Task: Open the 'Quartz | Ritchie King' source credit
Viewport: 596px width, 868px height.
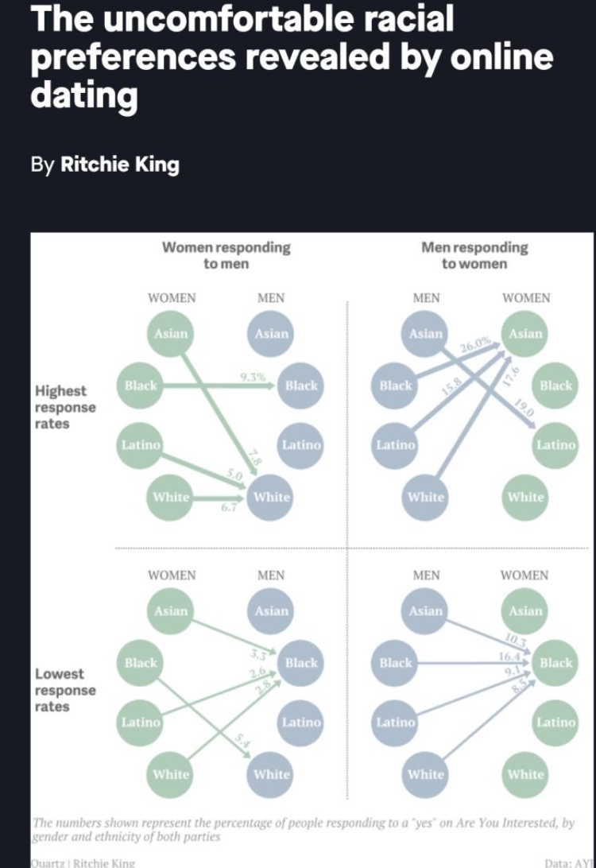Action: click(x=83, y=862)
